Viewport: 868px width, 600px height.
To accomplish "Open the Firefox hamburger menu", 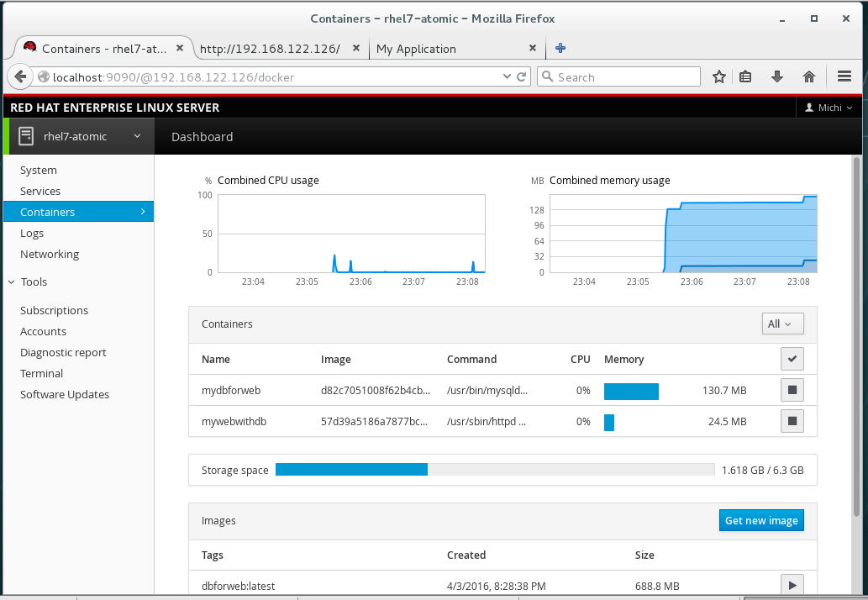I will tap(844, 76).
